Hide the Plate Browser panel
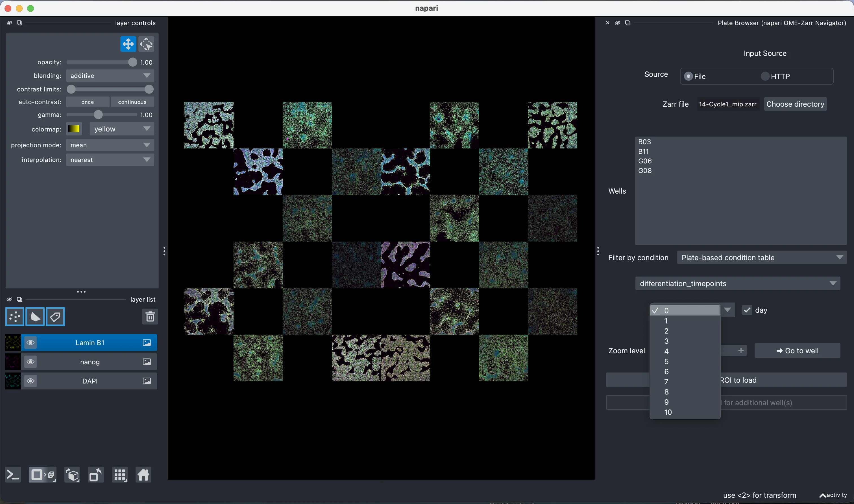Image resolution: width=854 pixels, height=504 pixels. (x=617, y=23)
